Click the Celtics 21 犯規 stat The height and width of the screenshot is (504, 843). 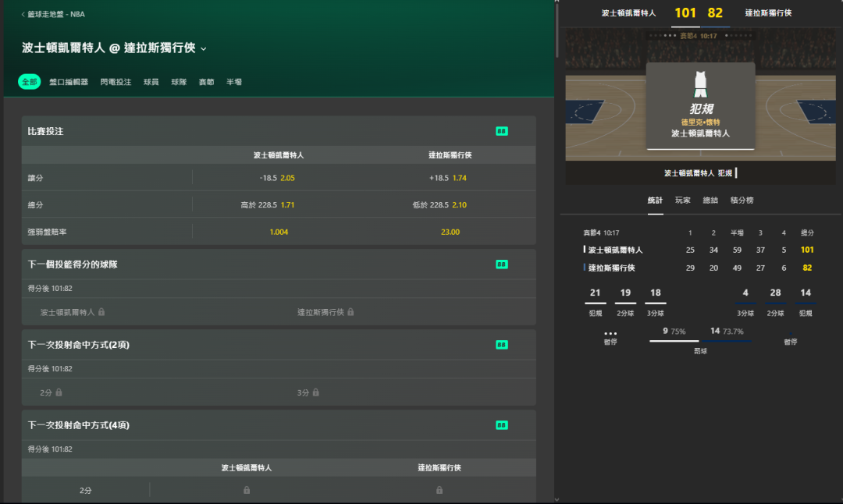point(595,302)
